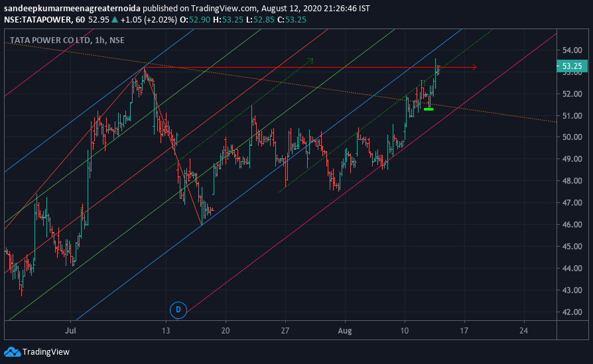
Task: Click the current price label 53.25
Action: 572,66
